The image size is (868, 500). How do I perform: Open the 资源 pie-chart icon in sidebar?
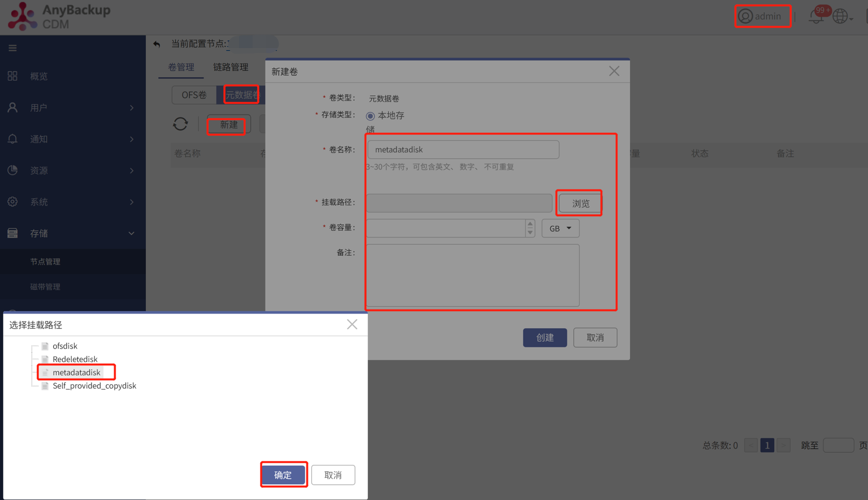[x=12, y=170]
